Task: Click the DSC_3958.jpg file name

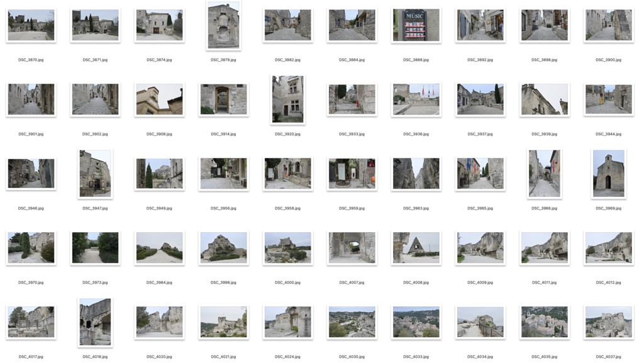Action: point(287,209)
